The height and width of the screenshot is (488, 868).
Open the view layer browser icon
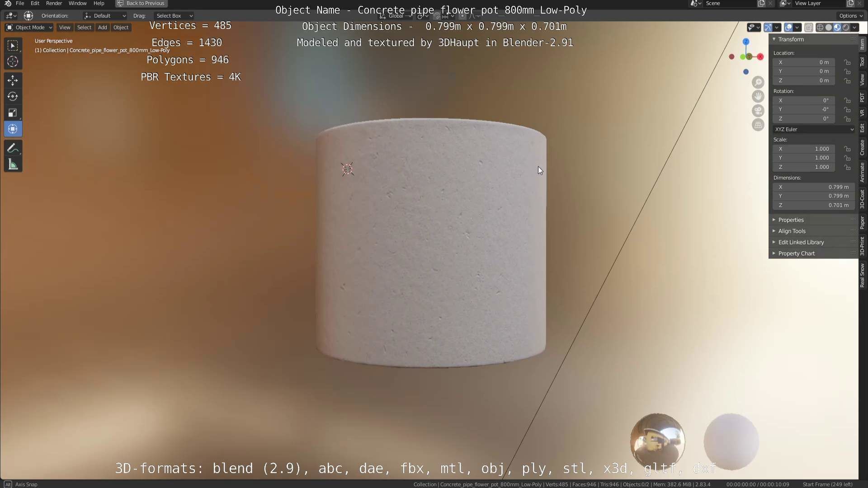(x=785, y=3)
